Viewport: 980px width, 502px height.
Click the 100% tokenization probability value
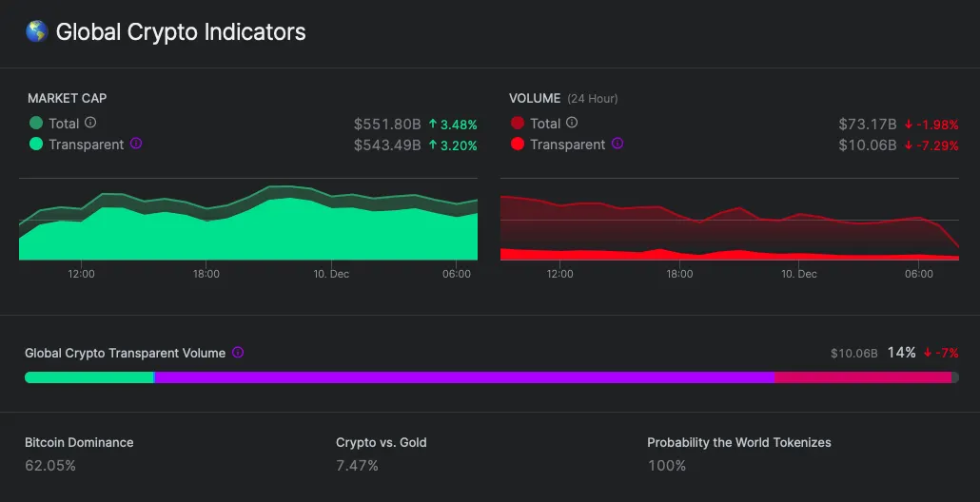(667, 466)
